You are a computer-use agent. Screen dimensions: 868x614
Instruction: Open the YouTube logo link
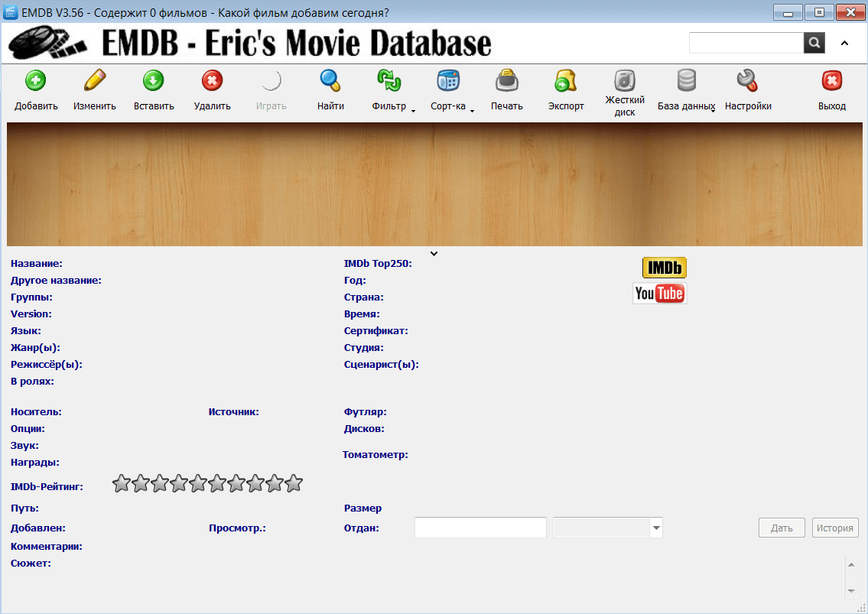click(x=660, y=293)
